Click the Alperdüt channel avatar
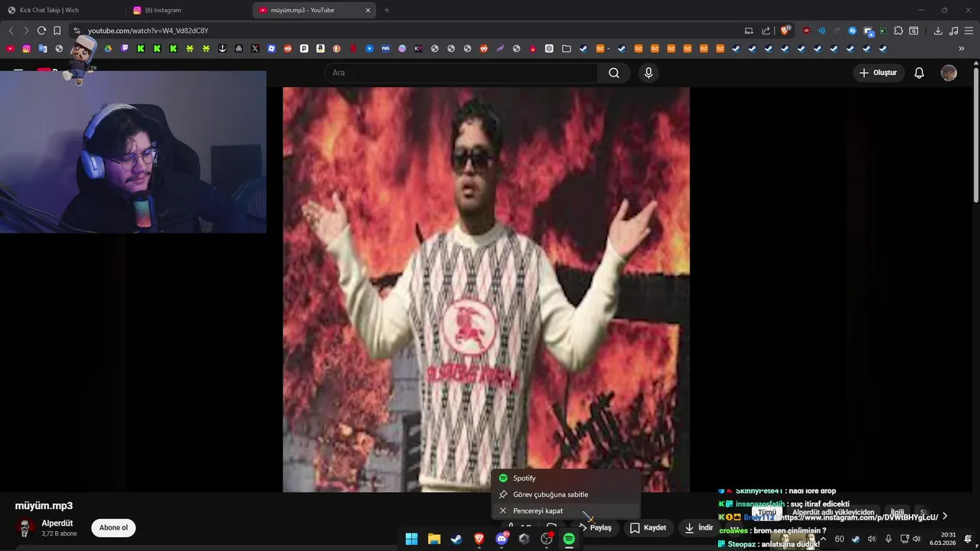The width and height of the screenshot is (980, 551). 24,528
